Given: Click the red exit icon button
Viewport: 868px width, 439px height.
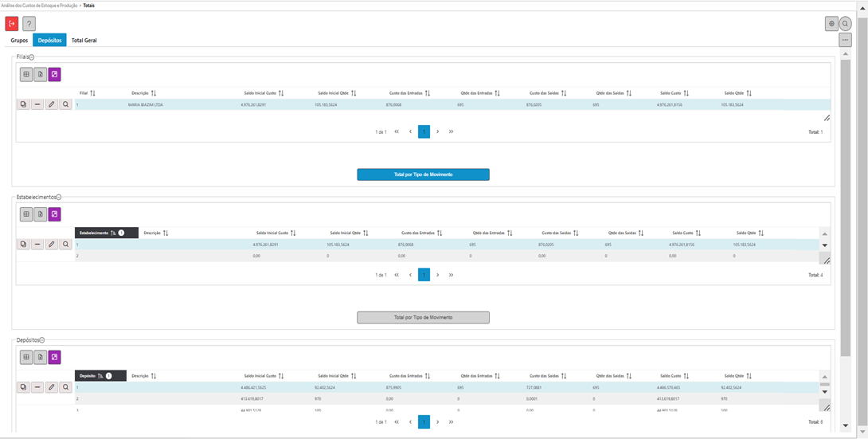Looking at the screenshot, I should point(12,24).
